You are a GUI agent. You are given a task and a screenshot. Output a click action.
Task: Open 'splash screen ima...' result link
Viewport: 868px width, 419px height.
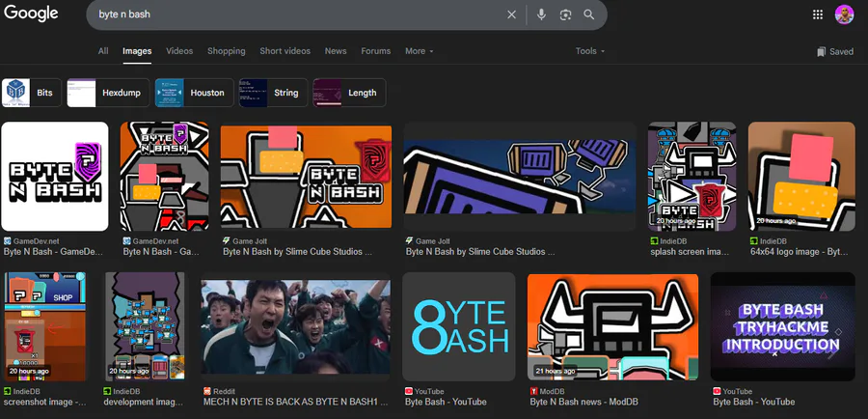click(x=690, y=252)
